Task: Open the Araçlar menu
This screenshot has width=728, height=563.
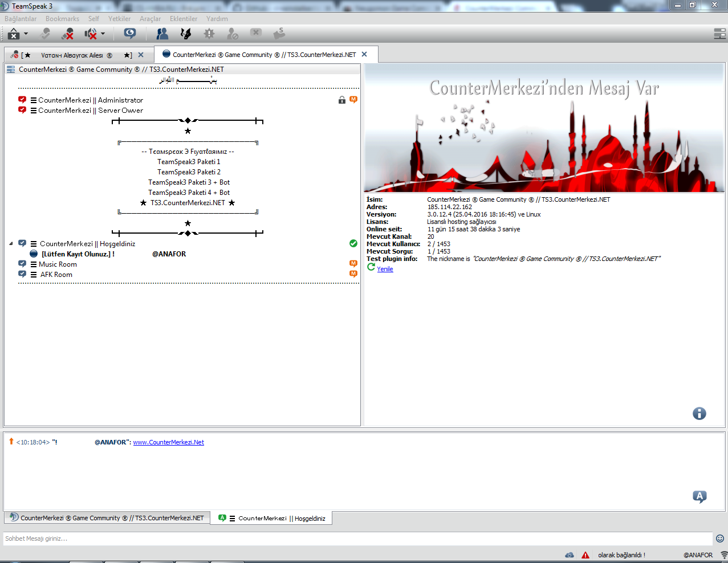Action: tap(151, 19)
